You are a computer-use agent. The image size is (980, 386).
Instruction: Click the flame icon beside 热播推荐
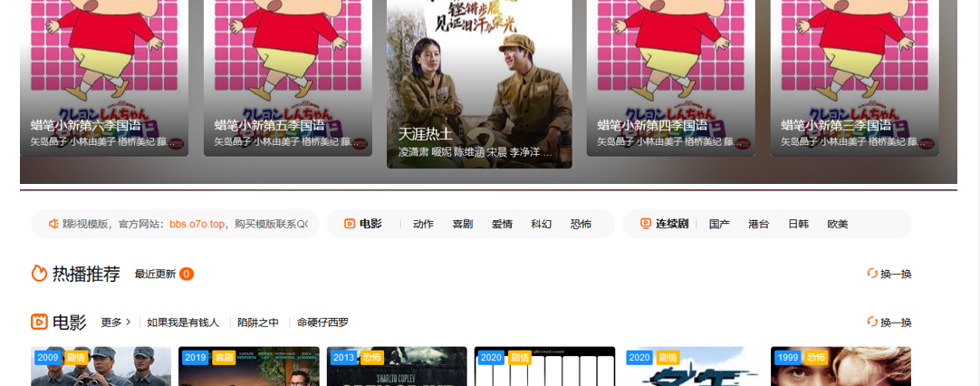coord(39,274)
